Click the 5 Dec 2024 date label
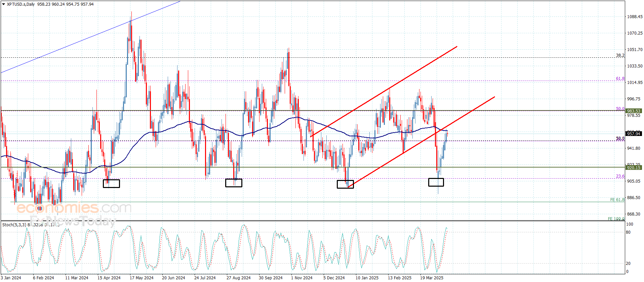The width and height of the screenshot is (644, 282). [x=334, y=278]
